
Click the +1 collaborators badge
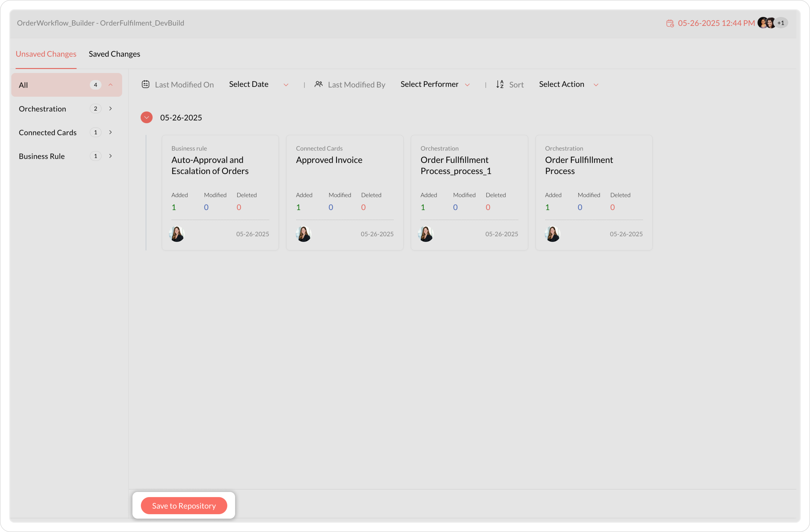pos(781,23)
